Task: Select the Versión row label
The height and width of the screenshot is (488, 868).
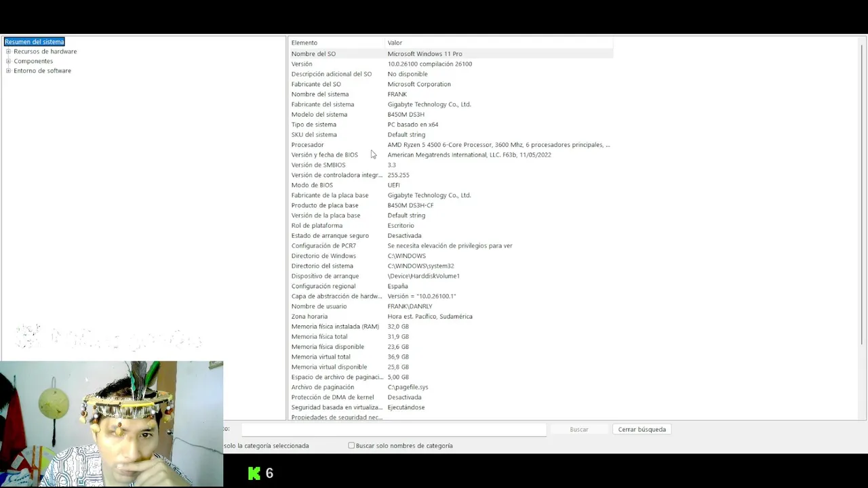Action: point(302,64)
